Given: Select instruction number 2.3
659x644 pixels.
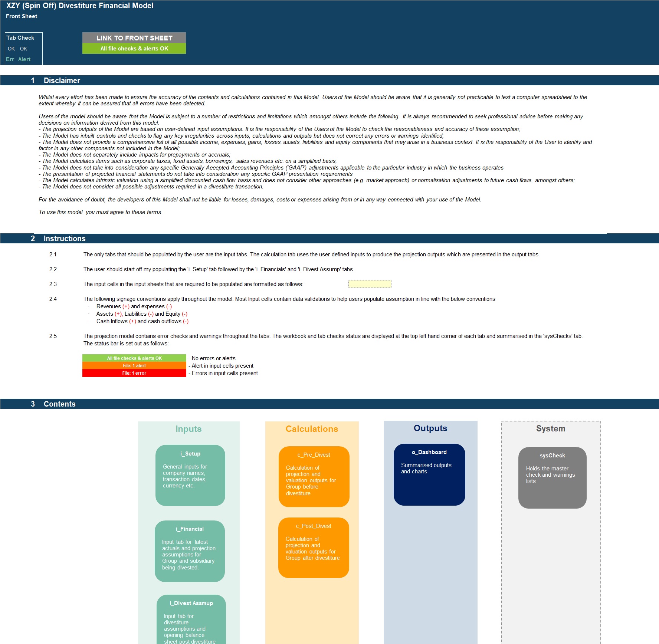Looking at the screenshot, I should point(53,284).
